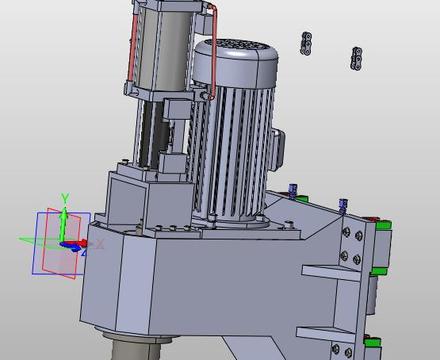Image resolution: width=440 pixels, height=360 pixels.
Task: Select the left floating chain link
Action: (x=306, y=43)
